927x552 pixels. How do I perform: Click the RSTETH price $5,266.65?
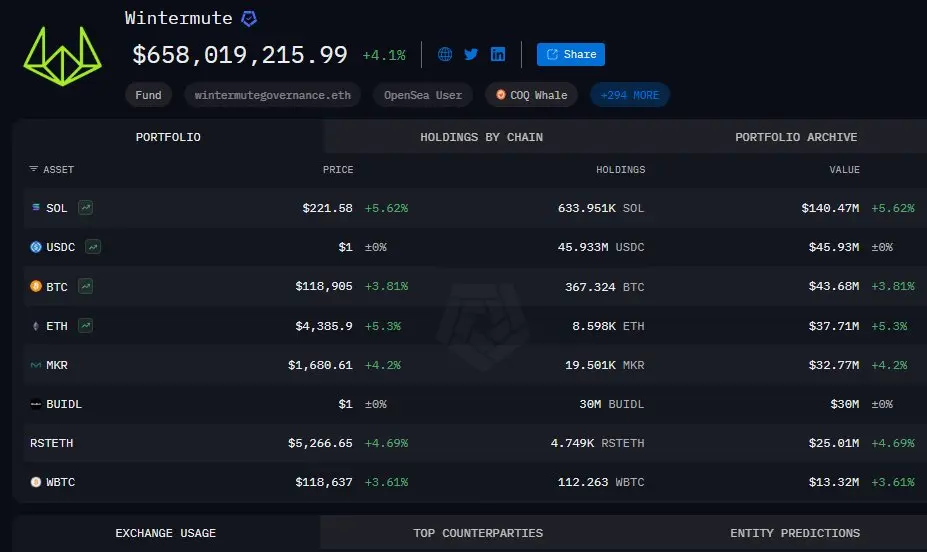320,443
